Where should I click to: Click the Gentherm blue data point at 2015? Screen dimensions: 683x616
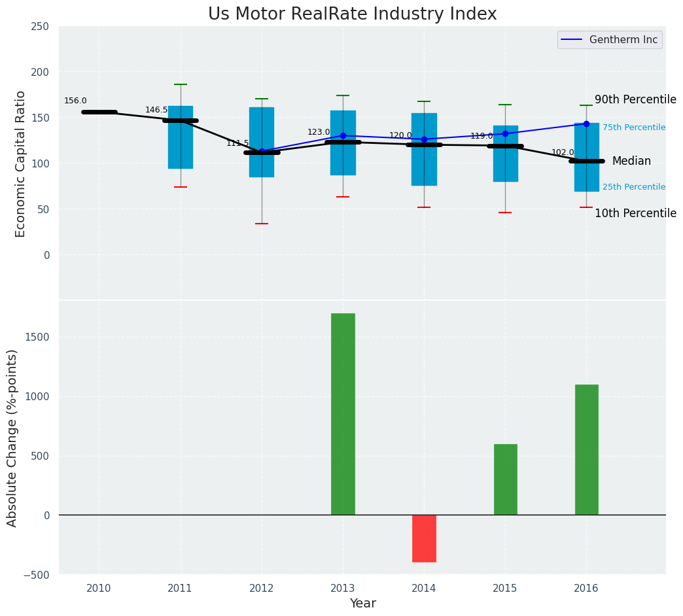(505, 133)
